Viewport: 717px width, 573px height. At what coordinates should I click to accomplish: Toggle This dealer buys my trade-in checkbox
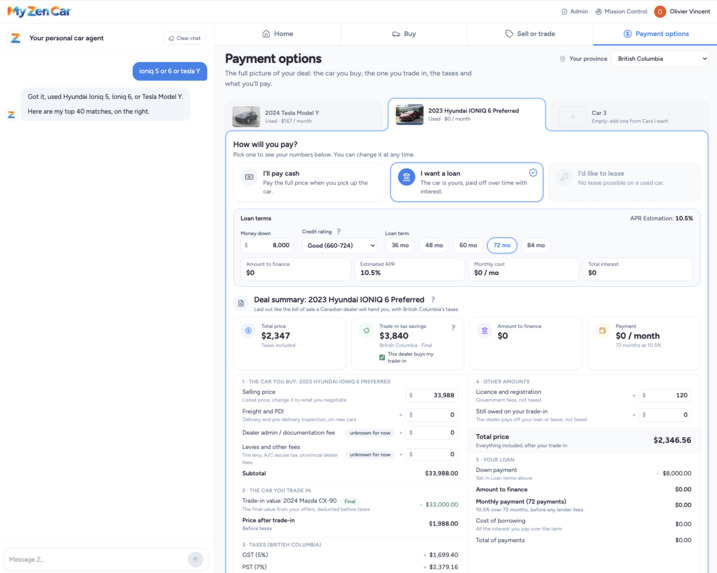pyautogui.click(x=382, y=357)
